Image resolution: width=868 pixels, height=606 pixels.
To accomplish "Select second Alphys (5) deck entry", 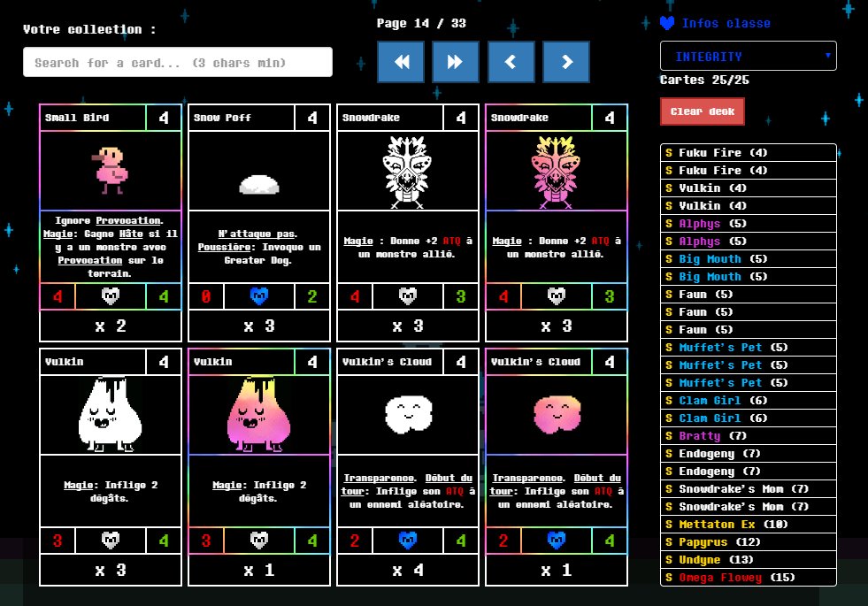I will coord(748,242).
